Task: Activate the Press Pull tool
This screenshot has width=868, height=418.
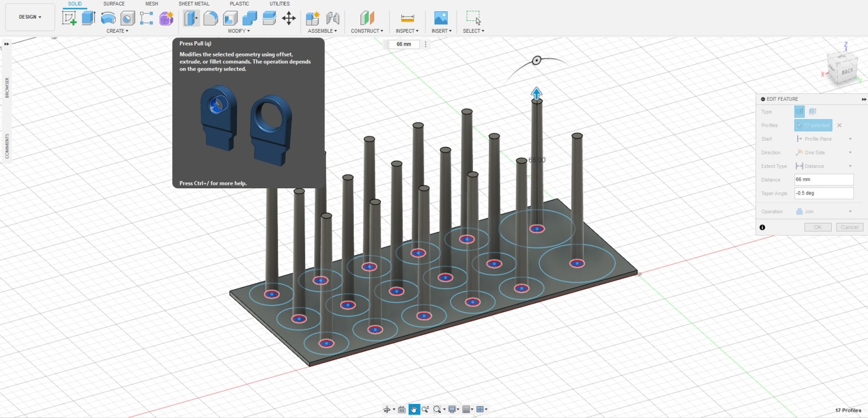Action: click(192, 18)
